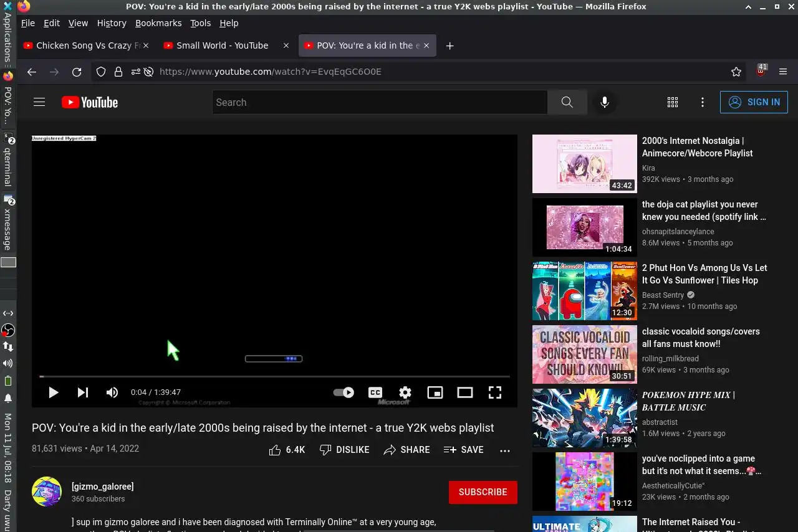This screenshot has width=798, height=532.
Task: Open Beast Sentry channel link
Action: click(663, 295)
